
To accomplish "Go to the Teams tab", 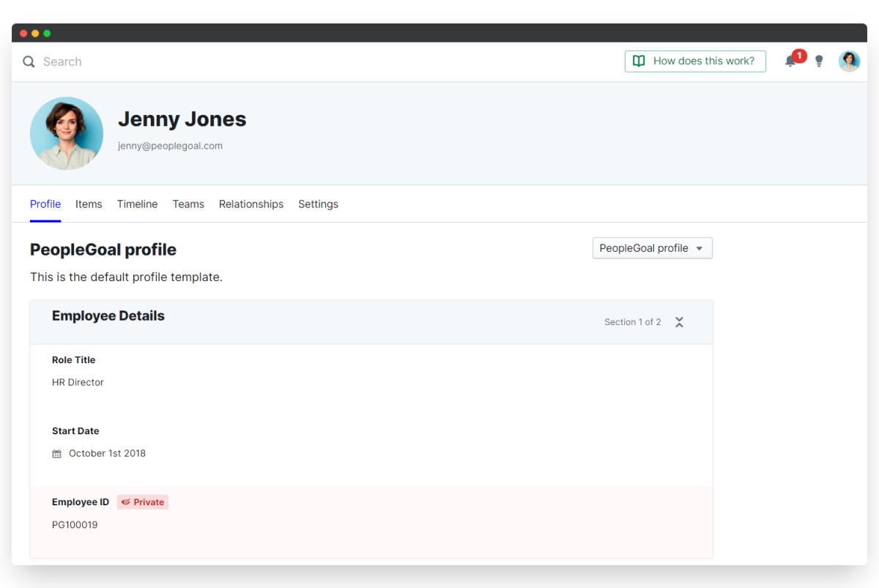I will coord(188,204).
